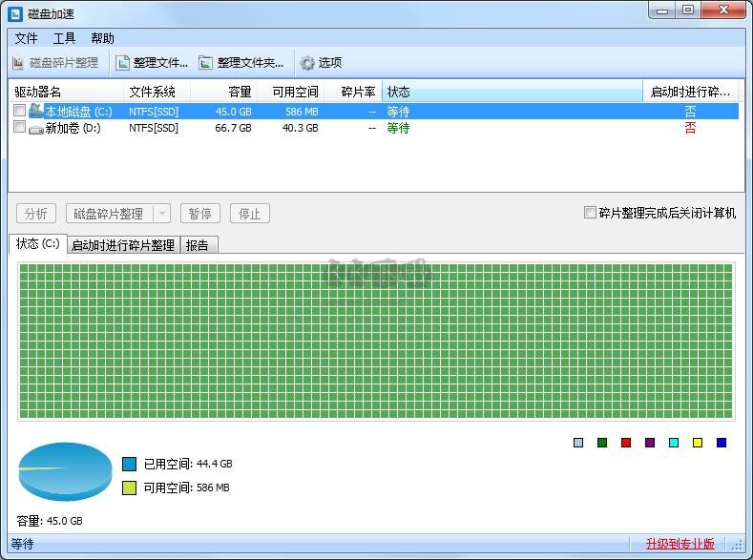753x560 pixels.
Task: Click the 本地磁盘 (C:) drive icon
Action: (36, 112)
